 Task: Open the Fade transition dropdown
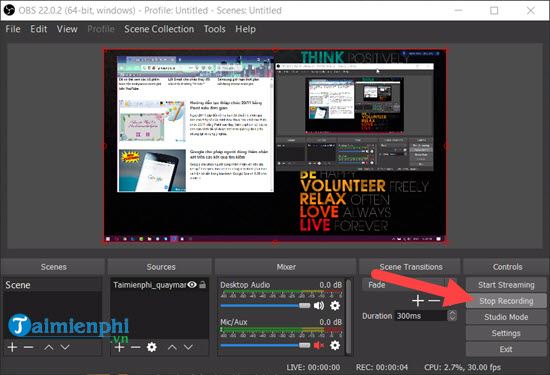coord(409,285)
